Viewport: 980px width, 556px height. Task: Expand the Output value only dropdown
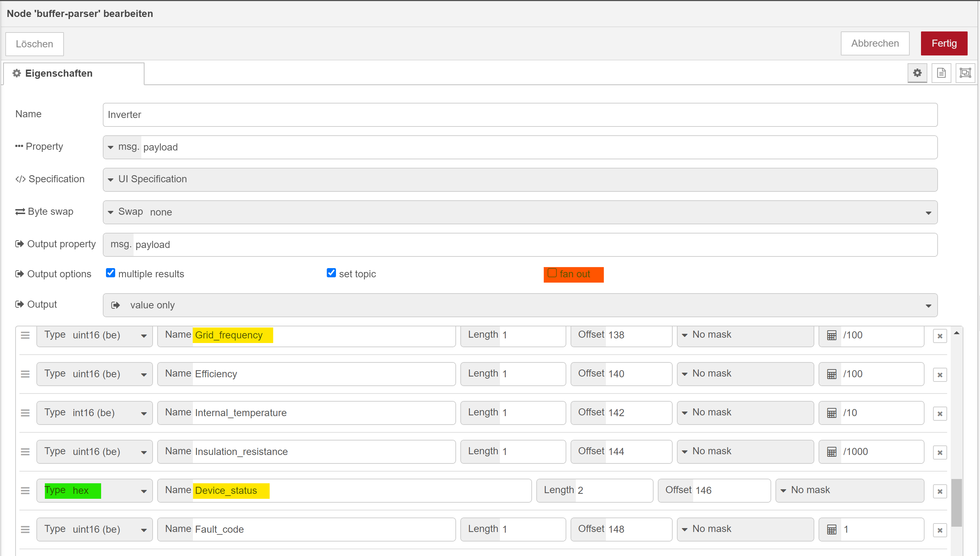pos(519,305)
